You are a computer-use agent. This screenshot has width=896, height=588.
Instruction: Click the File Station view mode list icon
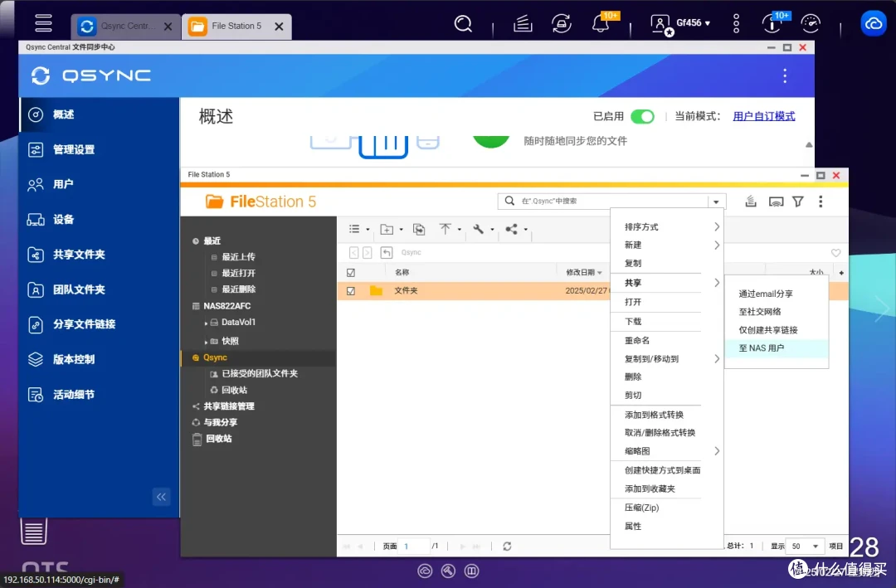coord(354,229)
